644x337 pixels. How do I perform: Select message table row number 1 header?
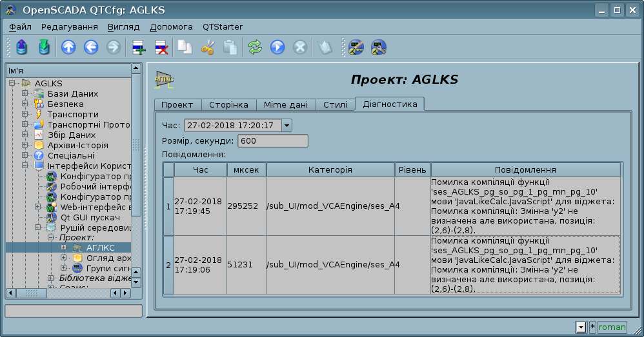pos(168,206)
